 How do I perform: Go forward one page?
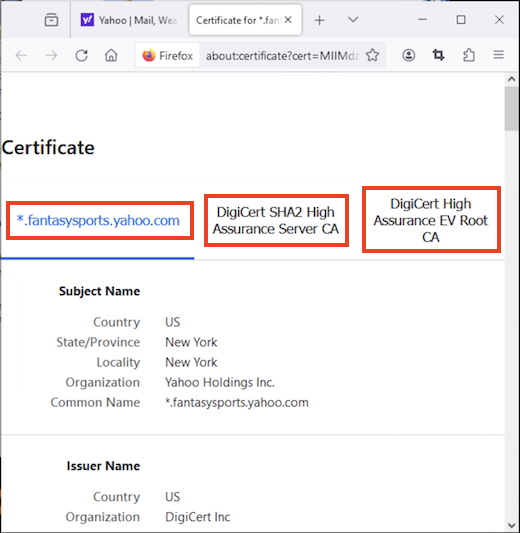(x=51, y=55)
